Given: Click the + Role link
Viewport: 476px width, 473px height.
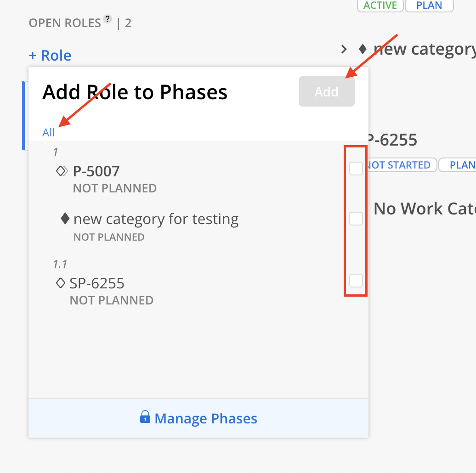Looking at the screenshot, I should (50, 56).
